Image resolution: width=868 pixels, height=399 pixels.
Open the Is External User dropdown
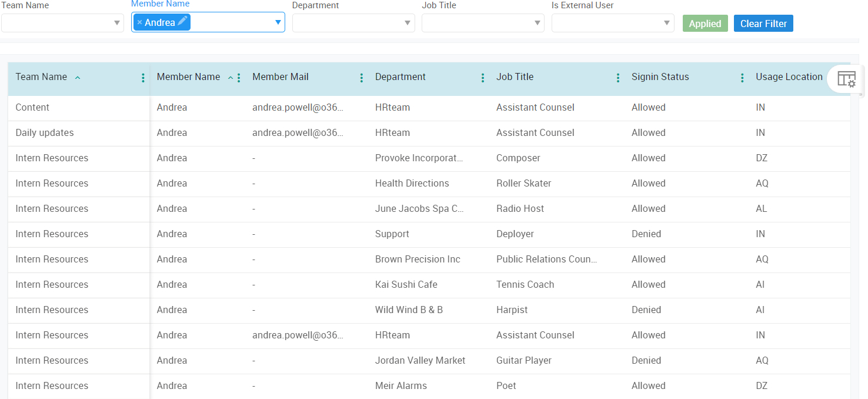666,23
